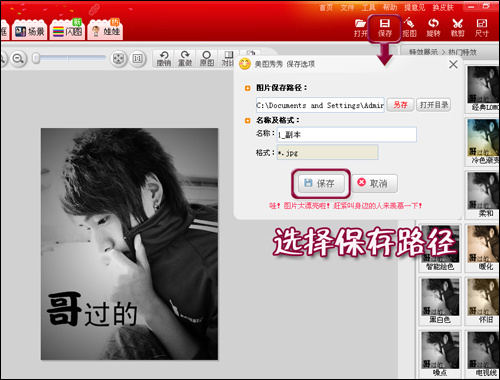Open the 娃娃 doll tab
500x380 pixels.
[x=105, y=31]
